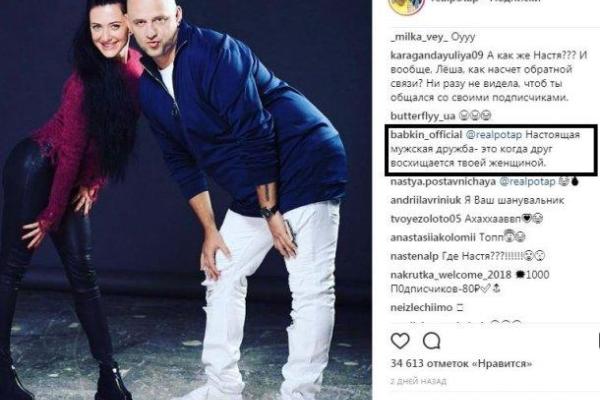
Task: View the 34 613 likes list
Action: click(x=461, y=363)
